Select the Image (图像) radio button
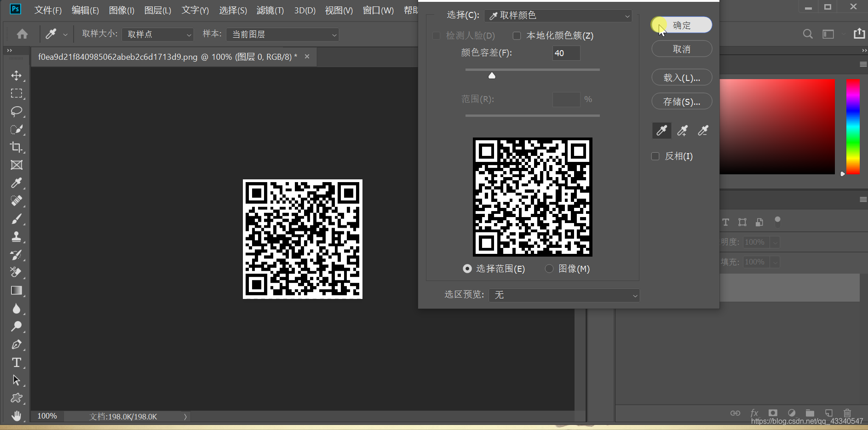Image resolution: width=868 pixels, height=430 pixels. coord(549,269)
